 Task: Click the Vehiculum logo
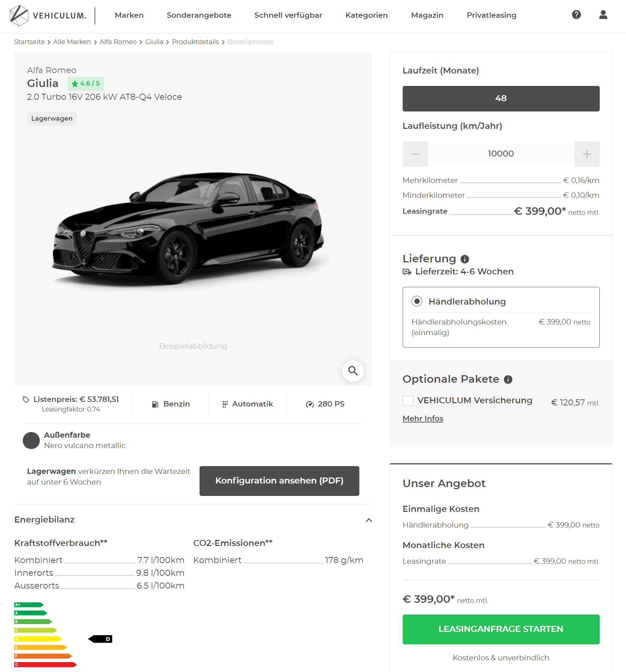pyautogui.click(x=48, y=16)
